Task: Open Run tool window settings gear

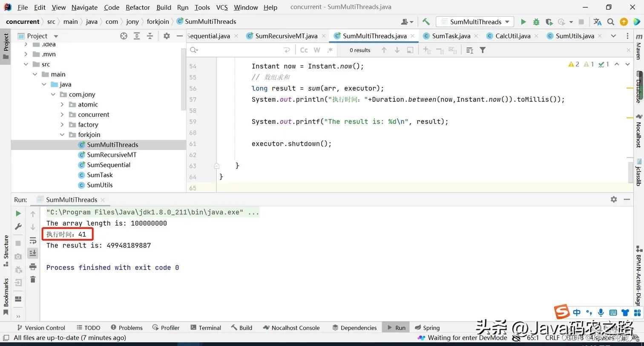Action: click(x=614, y=199)
